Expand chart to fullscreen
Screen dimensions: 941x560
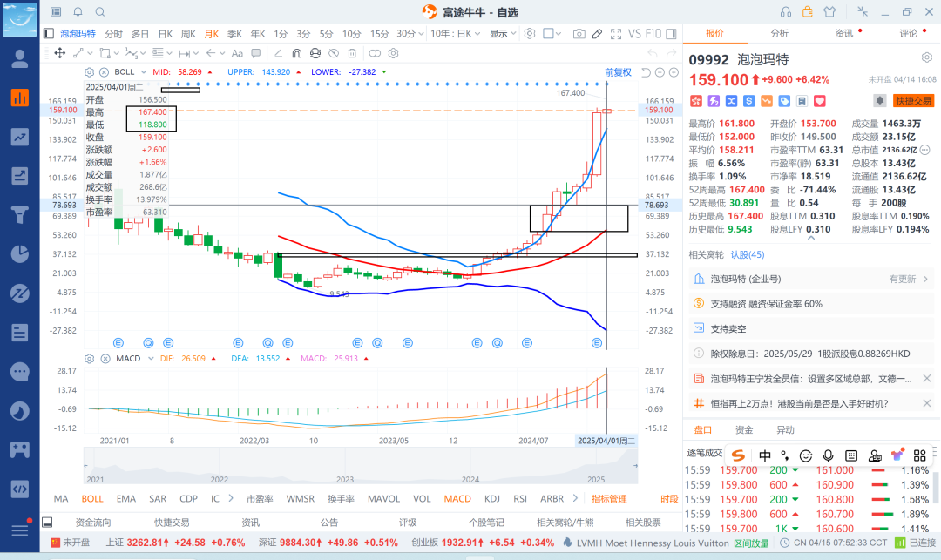616,34
